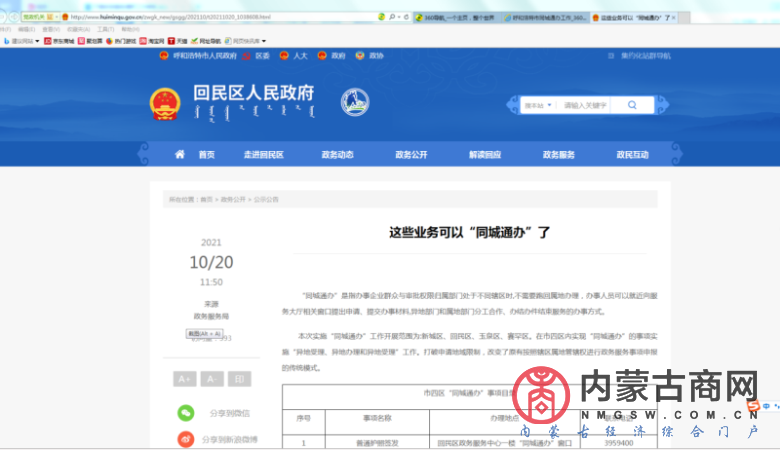This screenshot has height=450, width=780.
Task: Open the 网址导航 favorites bookmark
Action: [206, 41]
